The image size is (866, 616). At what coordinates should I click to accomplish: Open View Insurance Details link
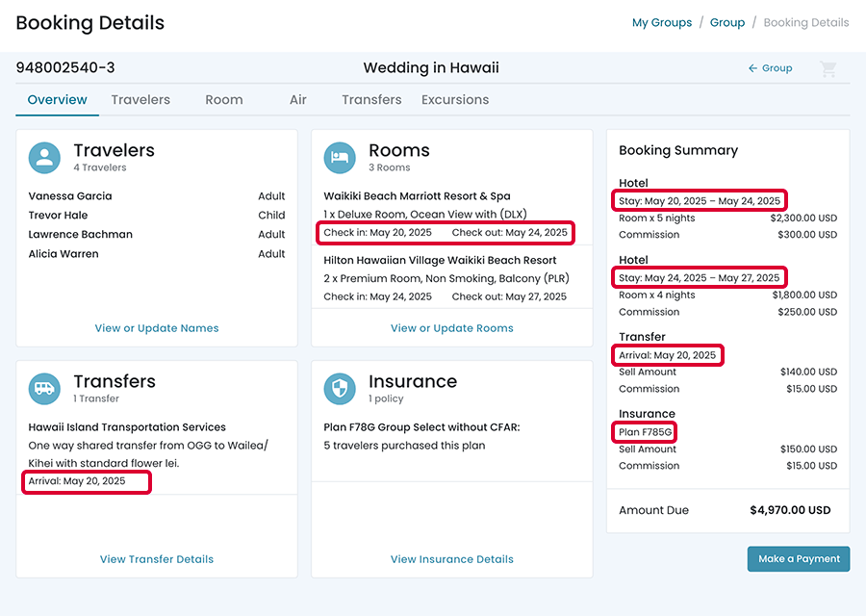[452, 559]
